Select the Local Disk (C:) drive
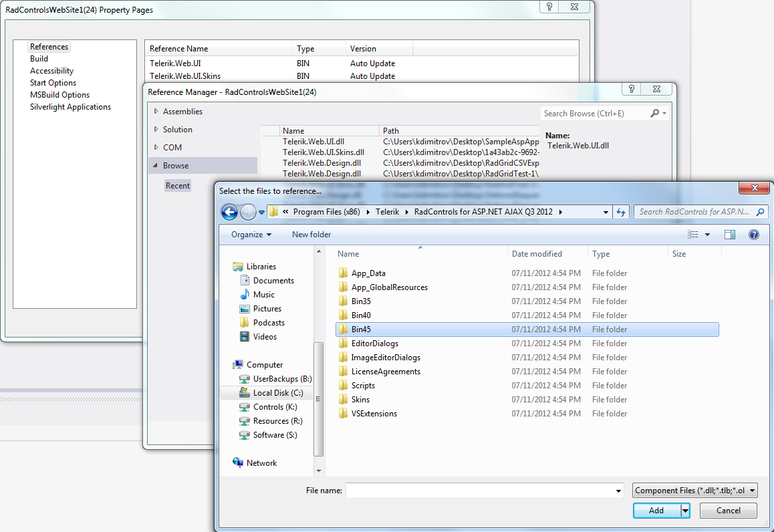The width and height of the screenshot is (774, 532). tap(277, 393)
